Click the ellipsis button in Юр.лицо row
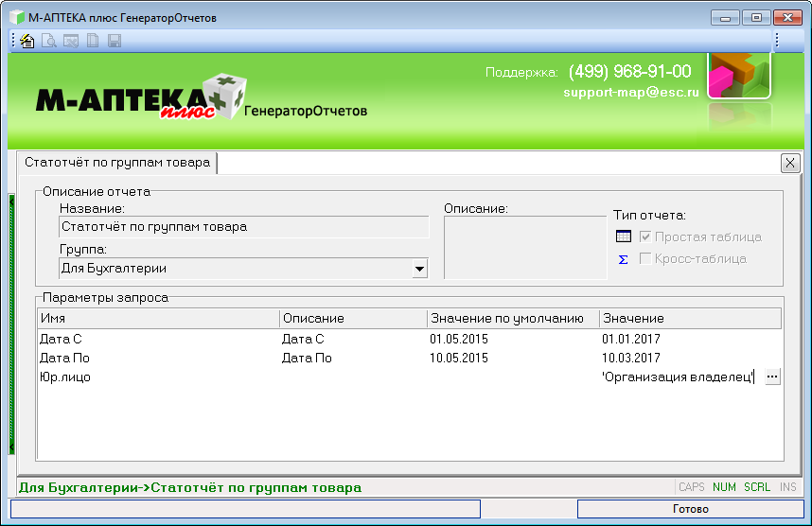 (772, 377)
